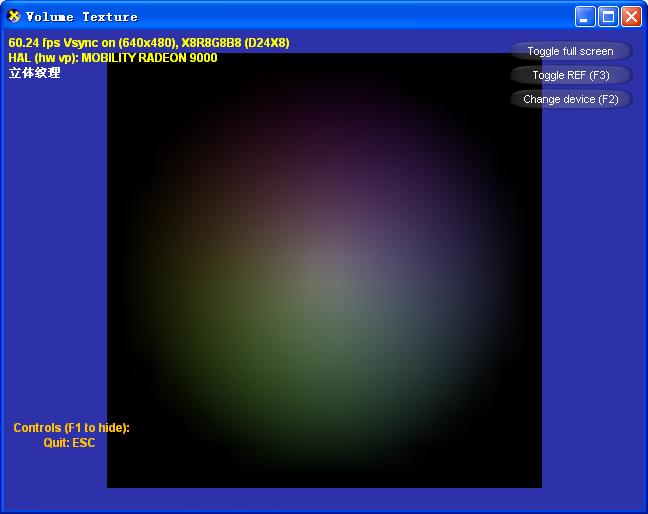The width and height of the screenshot is (648, 514).
Task: Click the "MOBILITY RADEON 9000" device text
Action: pyautogui.click(x=149, y=58)
